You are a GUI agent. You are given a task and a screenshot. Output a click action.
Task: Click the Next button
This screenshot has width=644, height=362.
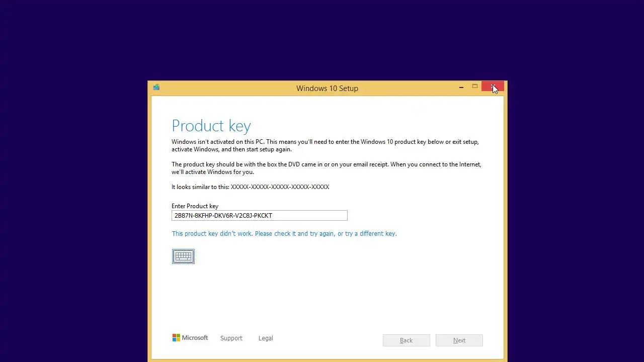tap(459, 340)
